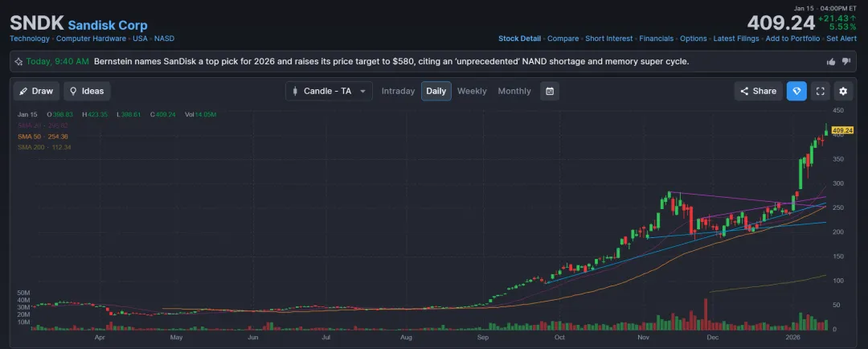Open the Computer Hardware industry link
868x349 pixels.
[92, 39]
